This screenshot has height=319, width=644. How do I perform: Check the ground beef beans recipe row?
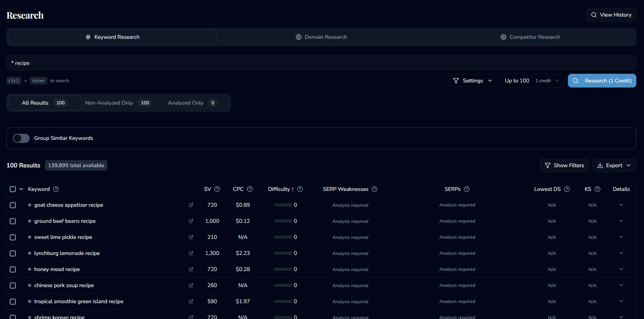pyautogui.click(x=13, y=221)
